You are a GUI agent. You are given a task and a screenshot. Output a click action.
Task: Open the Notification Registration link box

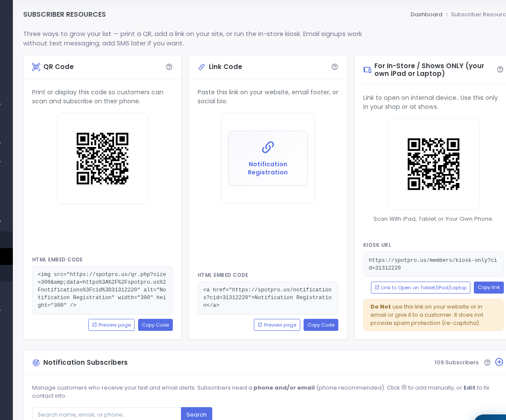(x=268, y=158)
